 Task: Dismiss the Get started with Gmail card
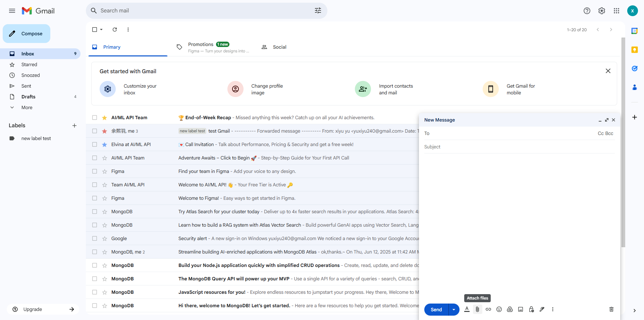click(608, 71)
